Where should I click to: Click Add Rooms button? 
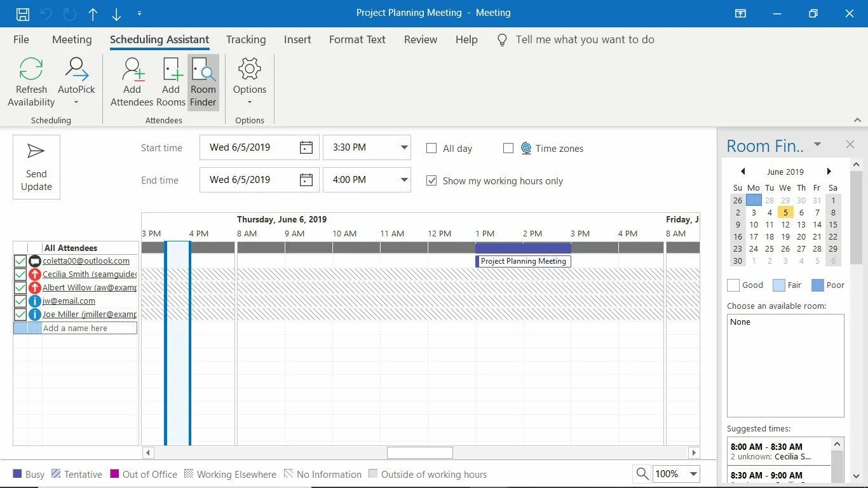(x=171, y=83)
